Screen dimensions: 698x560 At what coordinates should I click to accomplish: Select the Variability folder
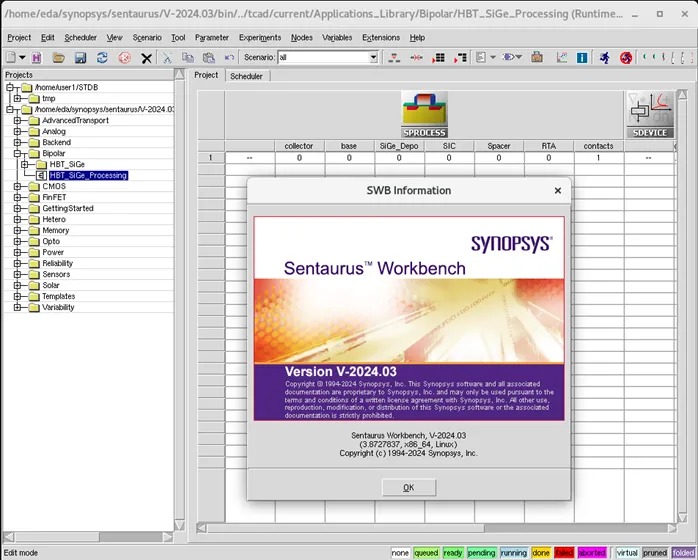(58, 307)
